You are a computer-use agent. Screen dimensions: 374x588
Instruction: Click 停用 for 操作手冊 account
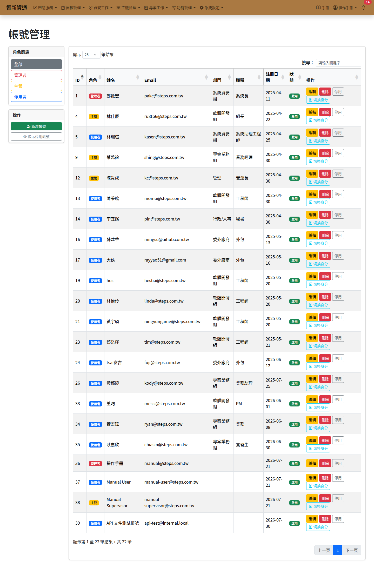pyautogui.click(x=338, y=463)
